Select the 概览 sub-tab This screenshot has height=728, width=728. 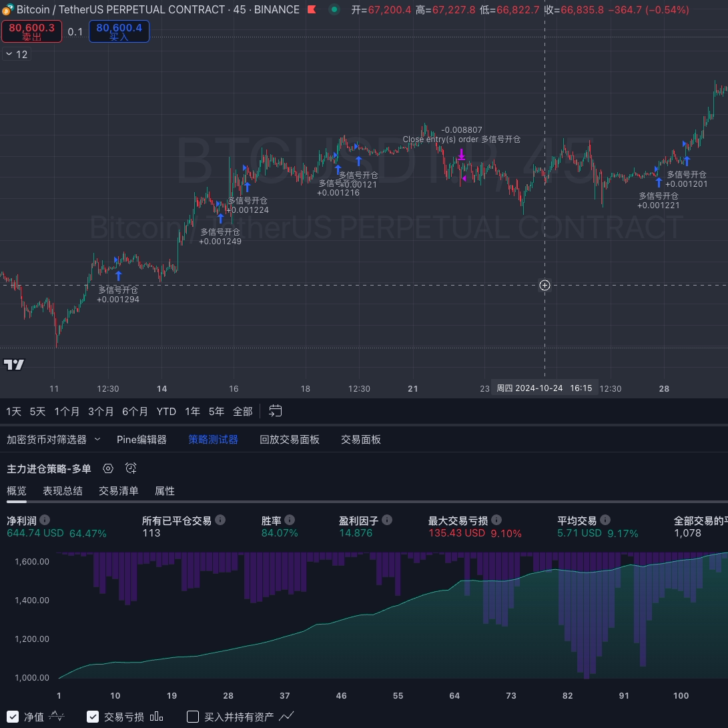(17, 490)
